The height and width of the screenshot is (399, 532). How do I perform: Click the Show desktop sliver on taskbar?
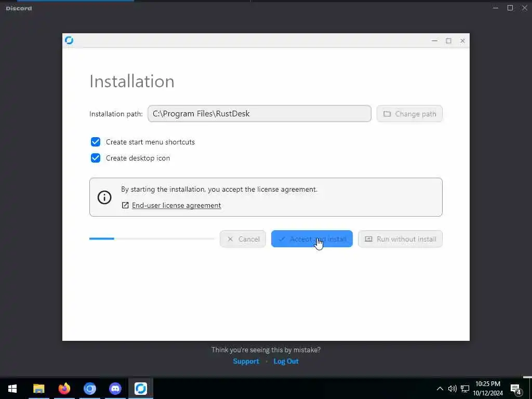(530, 389)
